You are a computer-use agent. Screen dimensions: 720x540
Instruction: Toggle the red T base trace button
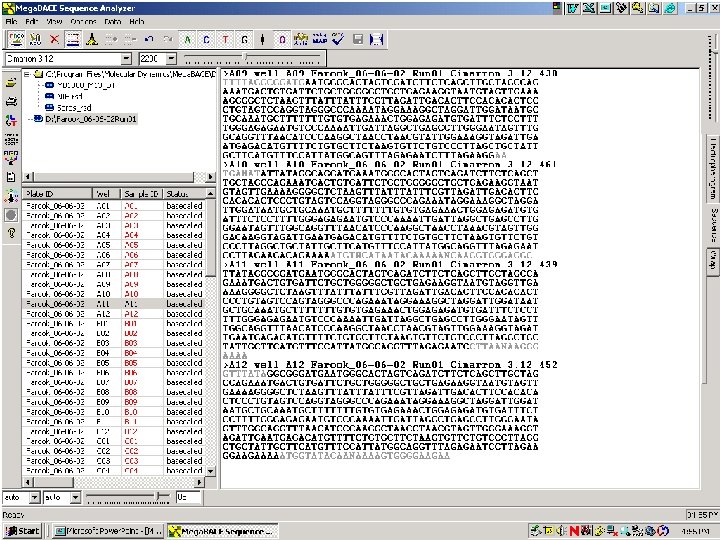pos(225,39)
